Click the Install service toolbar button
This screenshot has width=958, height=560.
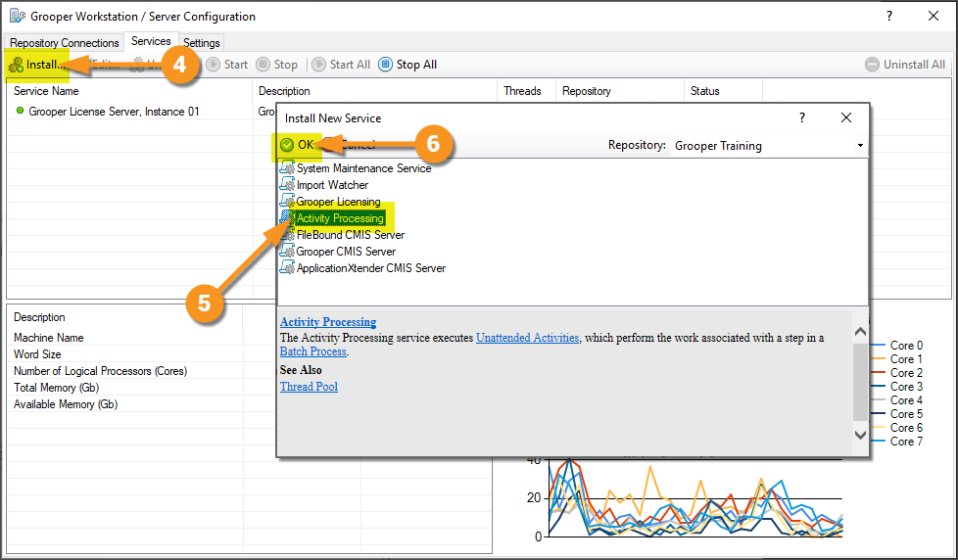[37, 65]
